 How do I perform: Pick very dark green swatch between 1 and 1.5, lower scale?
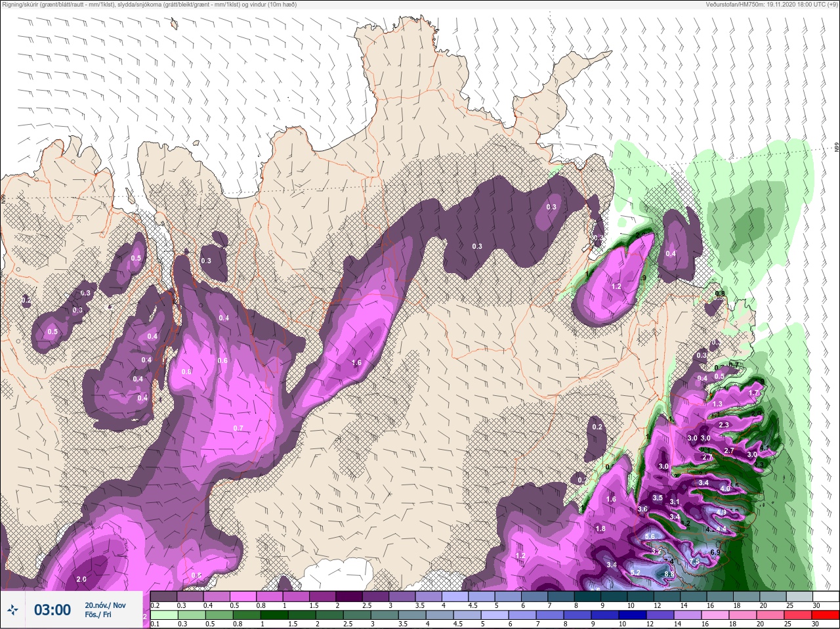coord(276,615)
